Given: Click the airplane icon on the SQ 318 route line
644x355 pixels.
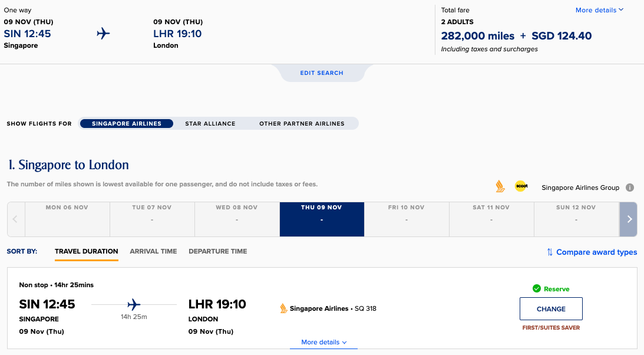Looking at the screenshot, I should coord(133,303).
